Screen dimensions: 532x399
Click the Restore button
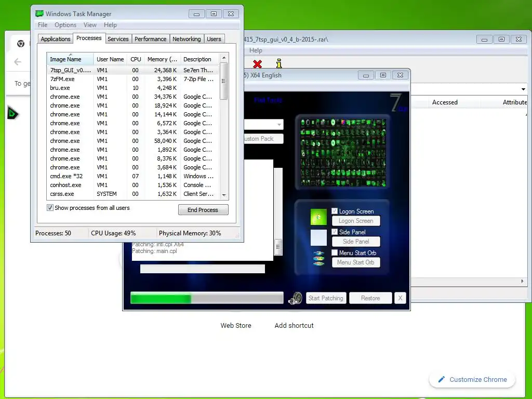(370, 298)
